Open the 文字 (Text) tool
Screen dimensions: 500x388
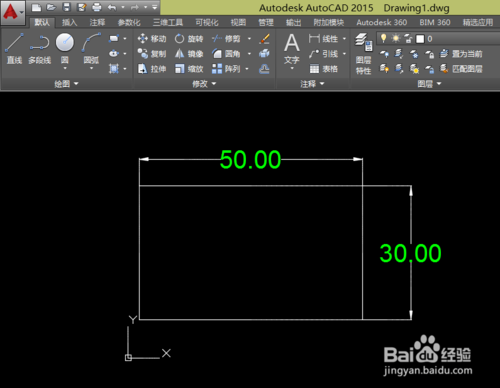[x=292, y=49]
